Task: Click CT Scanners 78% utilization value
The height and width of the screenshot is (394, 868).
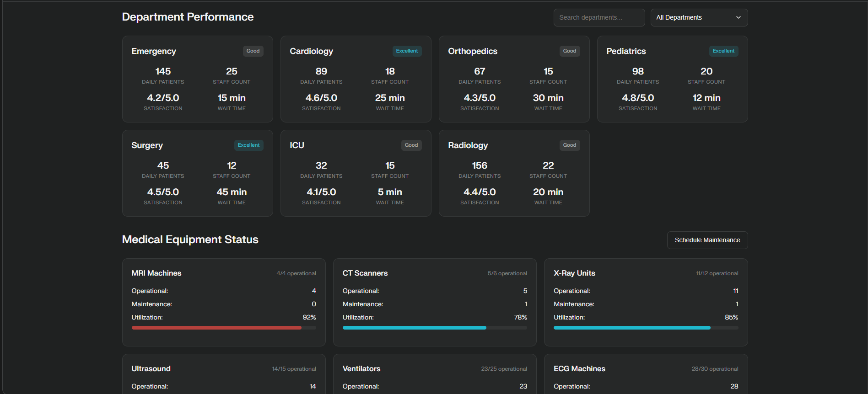Action: pos(521,317)
